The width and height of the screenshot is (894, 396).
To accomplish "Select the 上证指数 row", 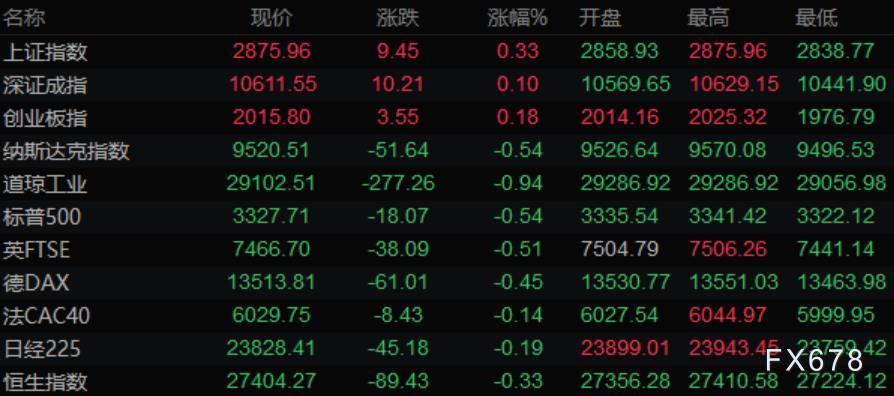I will pyautogui.click(x=447, y=52).
